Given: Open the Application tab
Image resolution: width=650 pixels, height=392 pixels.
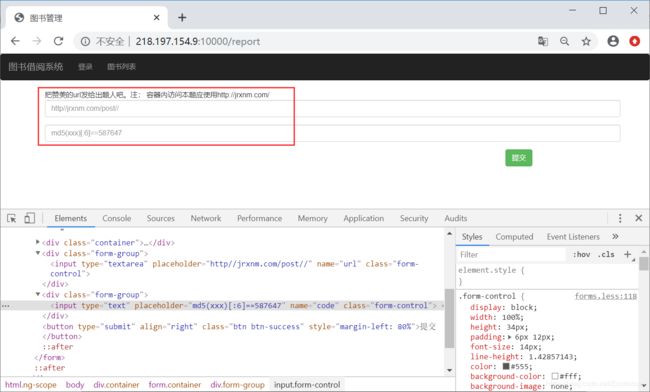Looking at the screenshot, I should click(364, 218).
